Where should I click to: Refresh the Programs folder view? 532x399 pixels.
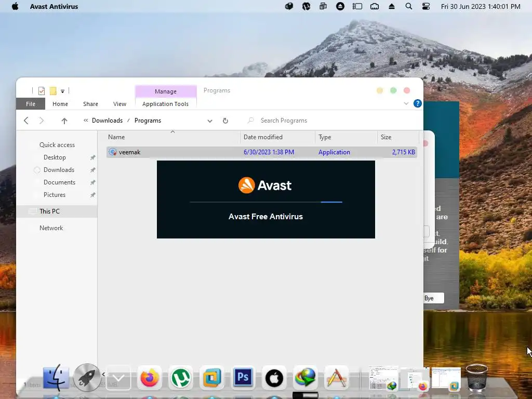225,121
